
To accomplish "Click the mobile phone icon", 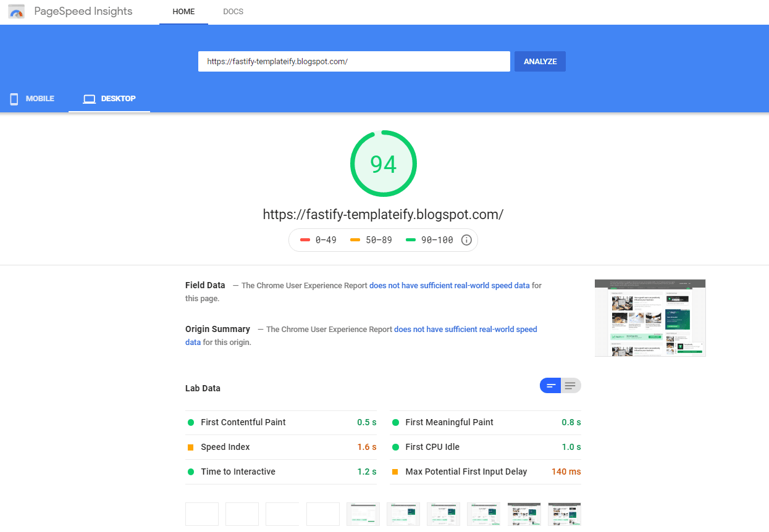I will point(14,99).
